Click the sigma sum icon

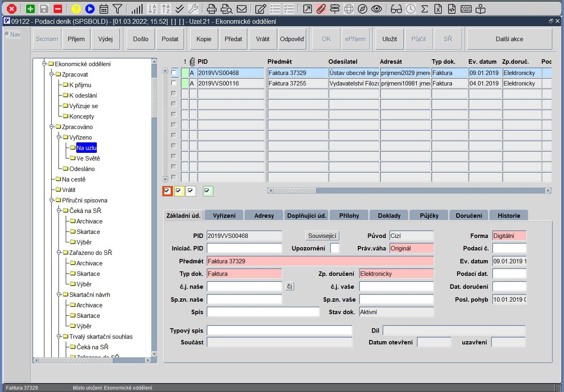[x=424, y=9]
